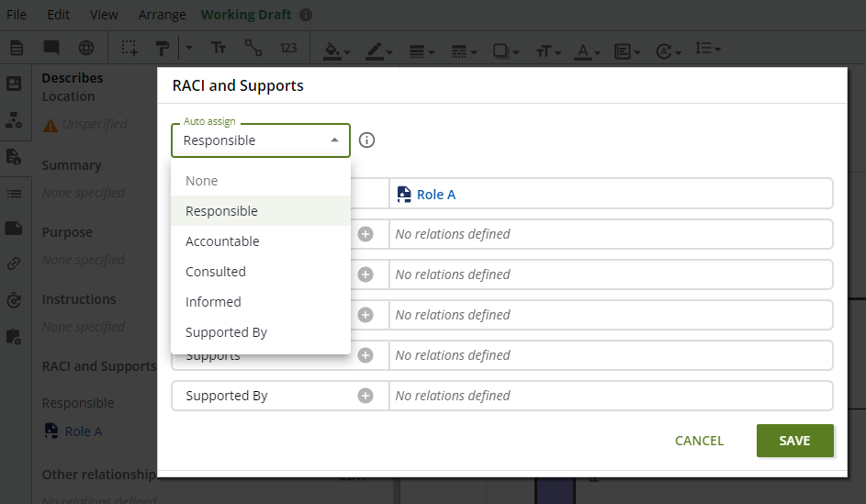Choose Accountable from the Auto assign list

pyautogui.click(x=222, y=241)
